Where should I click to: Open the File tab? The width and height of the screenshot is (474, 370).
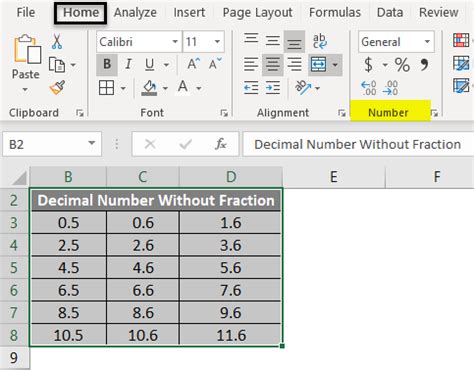26,13
